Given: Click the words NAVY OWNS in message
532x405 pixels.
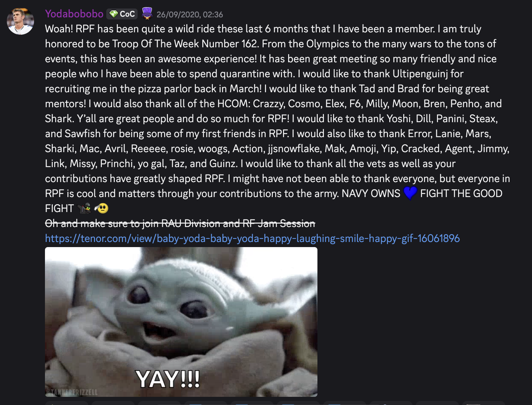Looking at the screenshot, I should [x=371, y=193].
